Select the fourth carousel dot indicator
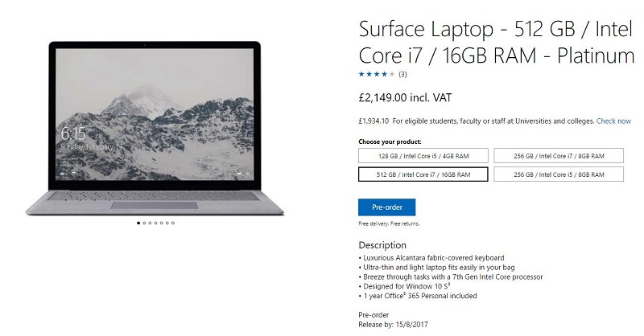This screenshot has height=336, width=644. (155, 223)
